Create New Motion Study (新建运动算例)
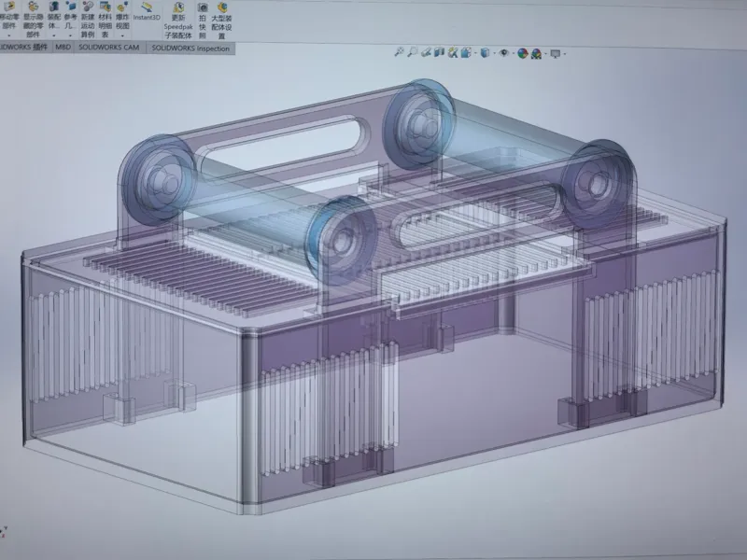Image resolution: width=747 pixels, height=560 pixels. [x=88, y=19]
